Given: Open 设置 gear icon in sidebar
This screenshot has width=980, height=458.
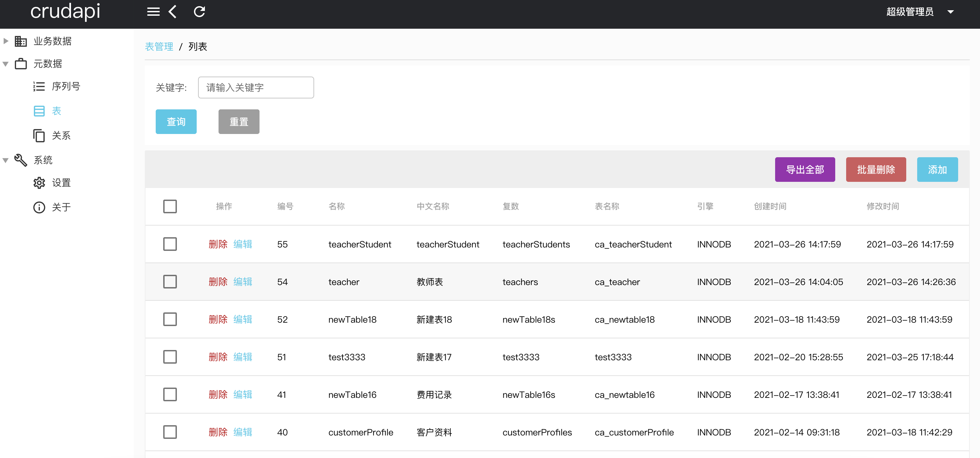Looking at the screenshot, I should click(x=39, y=183).
